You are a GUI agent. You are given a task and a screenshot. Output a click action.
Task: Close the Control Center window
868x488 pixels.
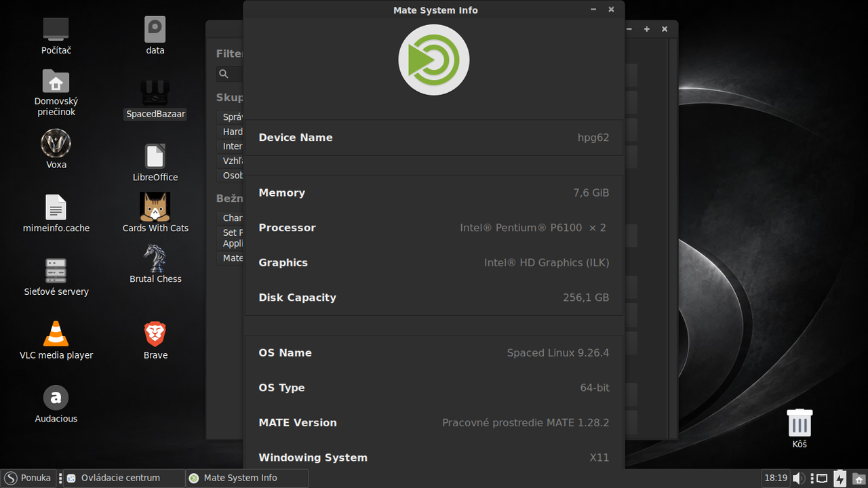(x=665, y=29)
